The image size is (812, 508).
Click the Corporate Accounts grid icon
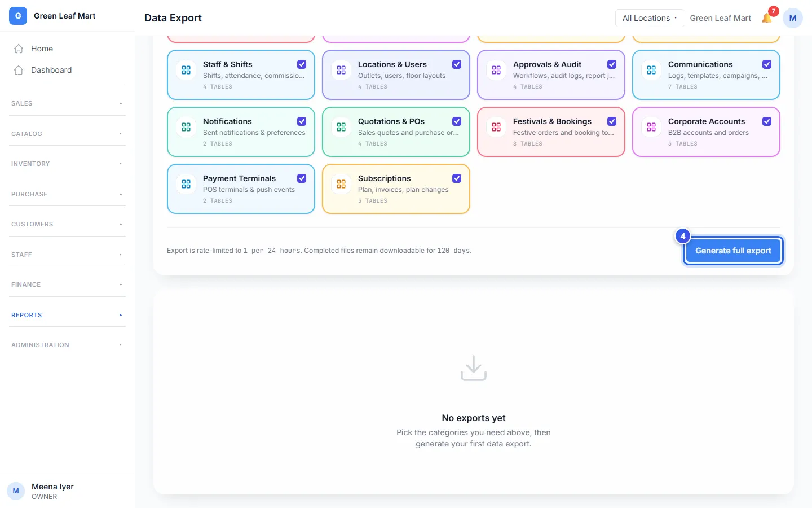pos(651,127)
